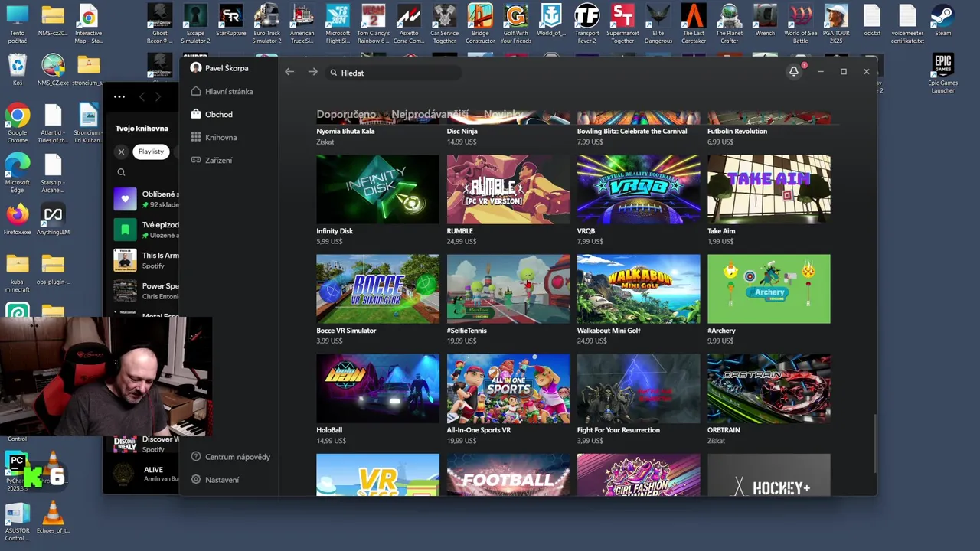Open the AnythingLLM desktop icon
Image resolution: width=980 pixels, height=551 pixels.
[x=53, y=219]
